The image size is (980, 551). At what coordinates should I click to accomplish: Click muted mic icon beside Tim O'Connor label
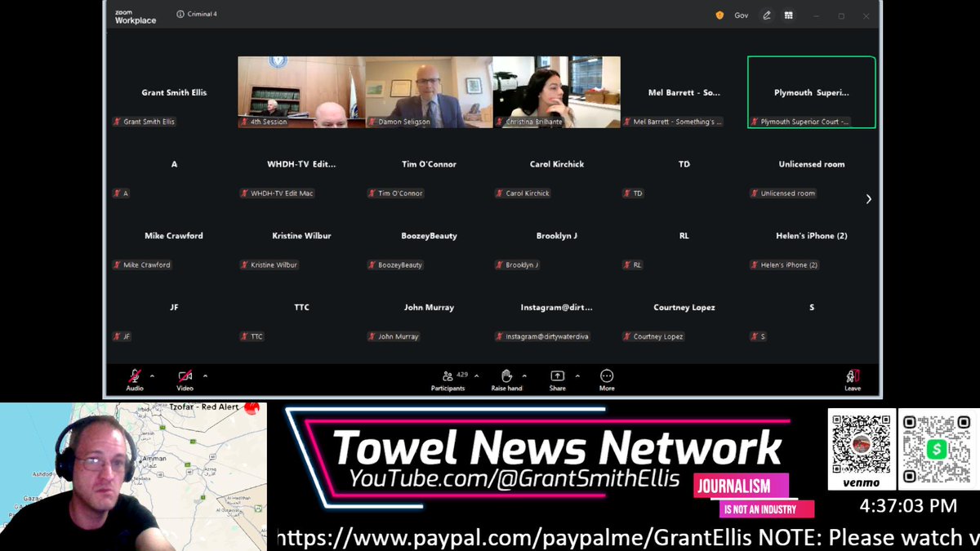coord(372,193)
